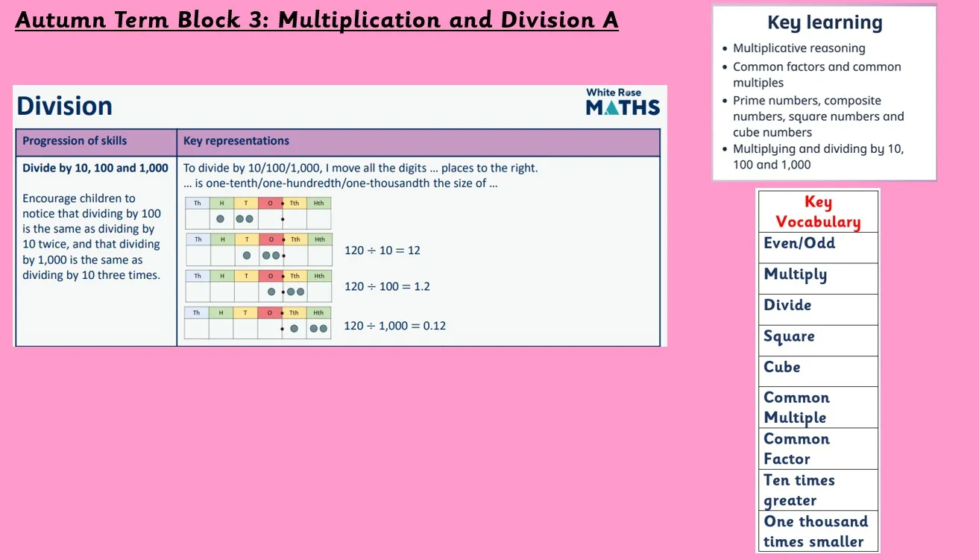The width and height of the screenshot is (979, 560).
Task: Select the large Division heading
Action: click(65, 107)
